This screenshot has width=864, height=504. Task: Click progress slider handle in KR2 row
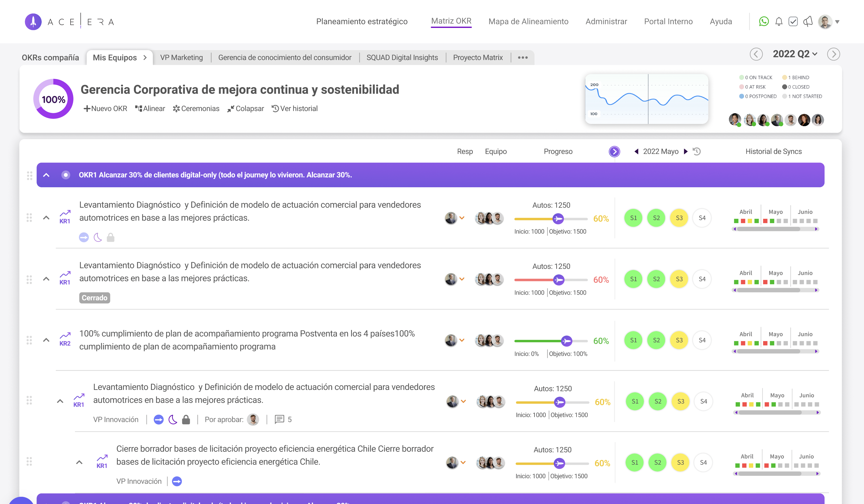tap(566, 341)
